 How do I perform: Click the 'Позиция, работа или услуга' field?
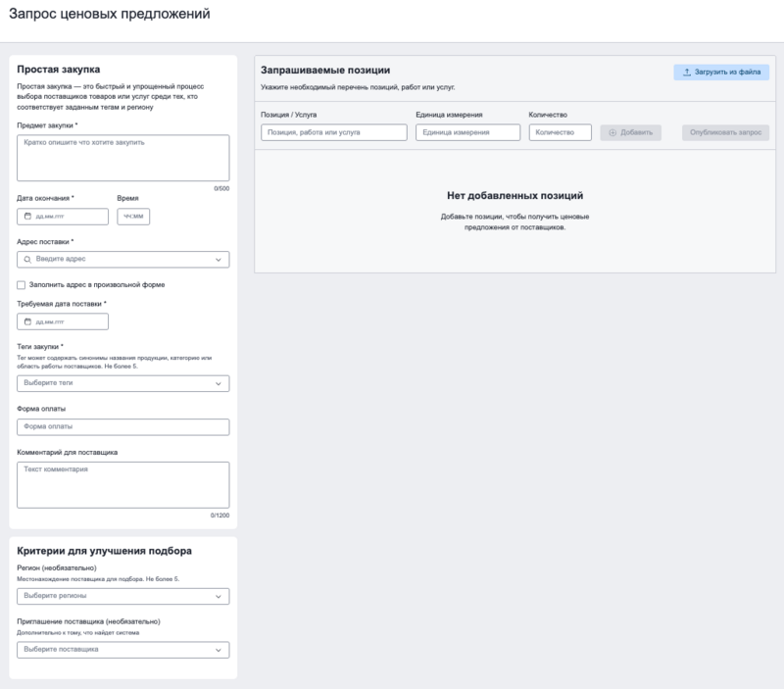[x=333, y=132]
